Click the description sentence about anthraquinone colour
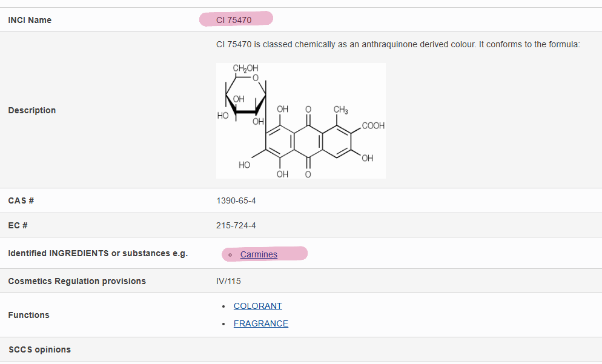Viewport: 602px width, 364px height. tap(398, 45)
